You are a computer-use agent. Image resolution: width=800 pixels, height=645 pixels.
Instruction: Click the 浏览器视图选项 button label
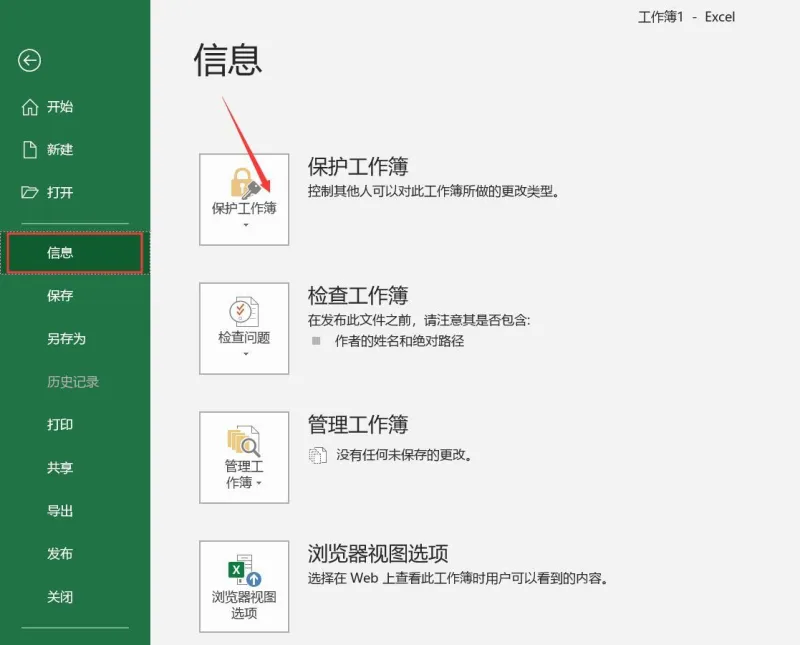click(244, 605)
